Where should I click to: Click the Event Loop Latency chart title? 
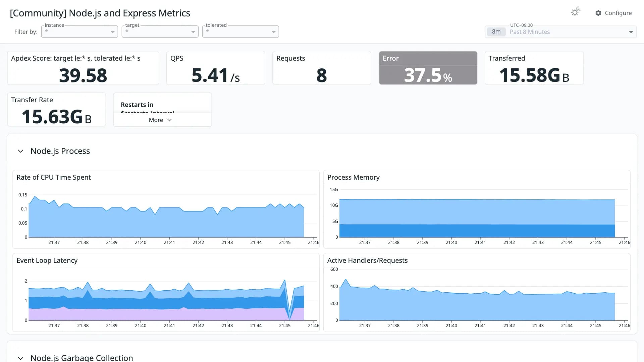coord(47,260)
